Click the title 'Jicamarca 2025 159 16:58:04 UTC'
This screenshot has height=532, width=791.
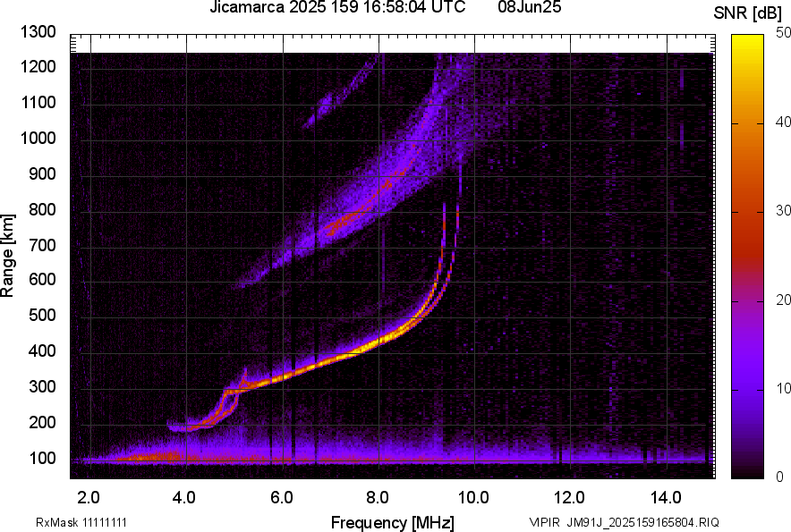click(x=337, y=7)
